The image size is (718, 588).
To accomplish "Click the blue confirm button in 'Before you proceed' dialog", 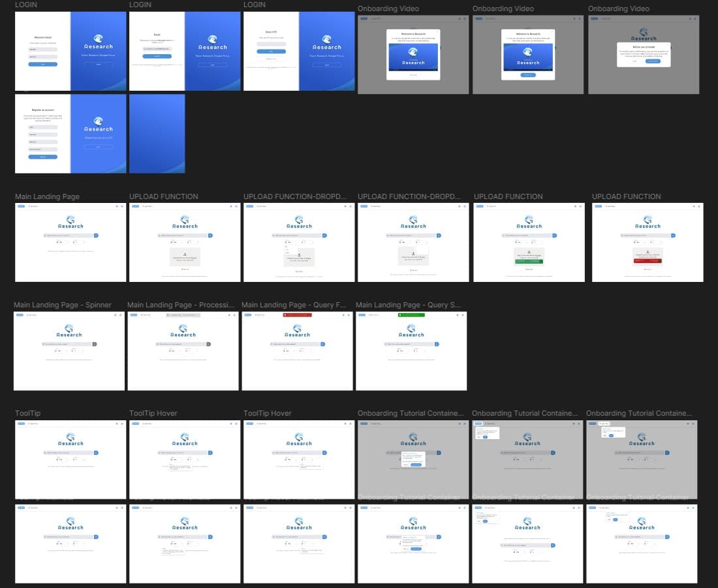I will [653, 61].
